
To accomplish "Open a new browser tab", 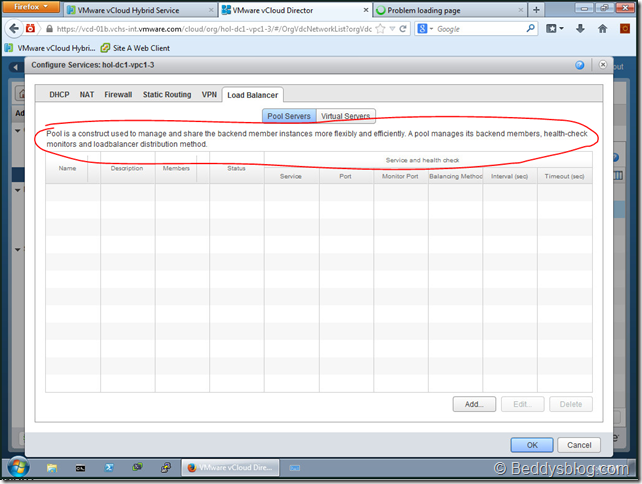I will tap(536, 9).
